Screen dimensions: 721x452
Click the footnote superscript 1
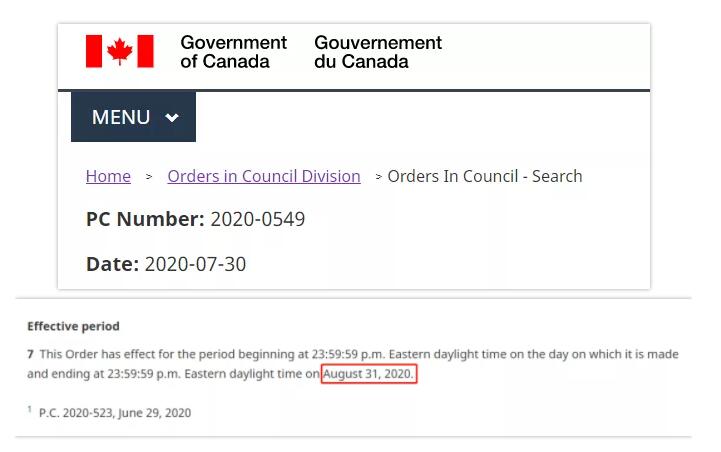pos(30,409)
